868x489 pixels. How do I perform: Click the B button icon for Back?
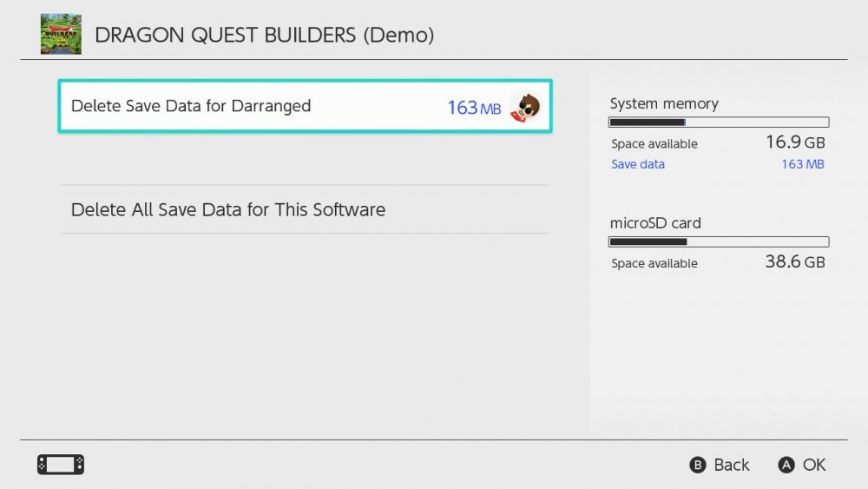pos(698,466)
